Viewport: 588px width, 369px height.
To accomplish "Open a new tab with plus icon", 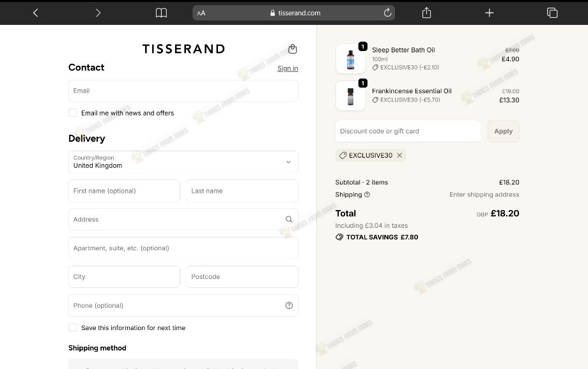I will [x=489, y=13].
